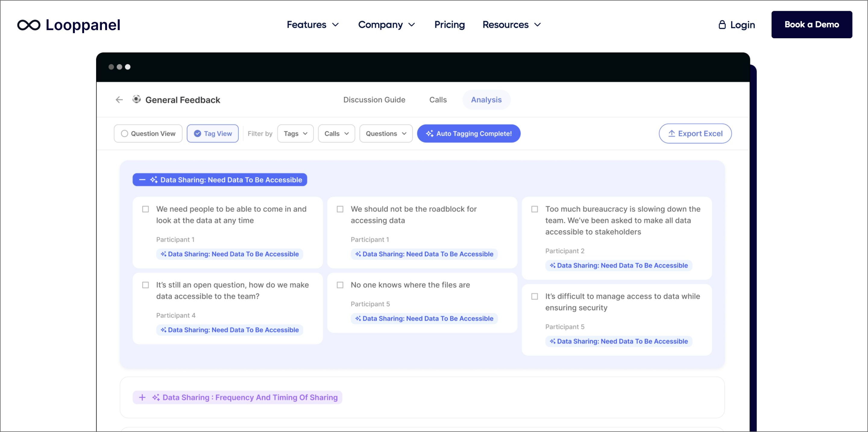Click the tag chip under 'It's still an open question'
Screen dimensions: 868x432
pyautogui.click(x=230, y=330)
